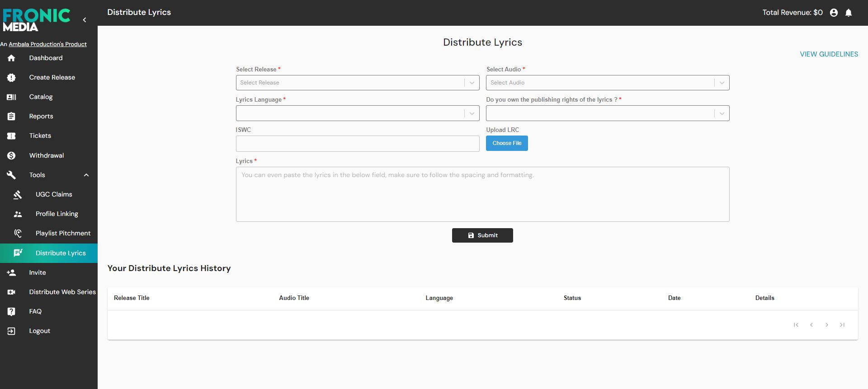Navigate to Reports in the sidebar
This screenshot has height=389, width=868.
click(x=41, y=117)
